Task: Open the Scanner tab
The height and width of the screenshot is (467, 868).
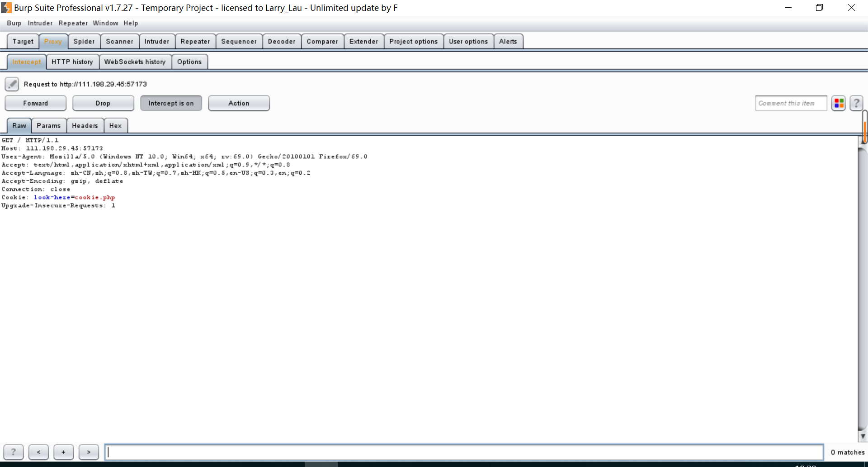Action: point(120,41)
